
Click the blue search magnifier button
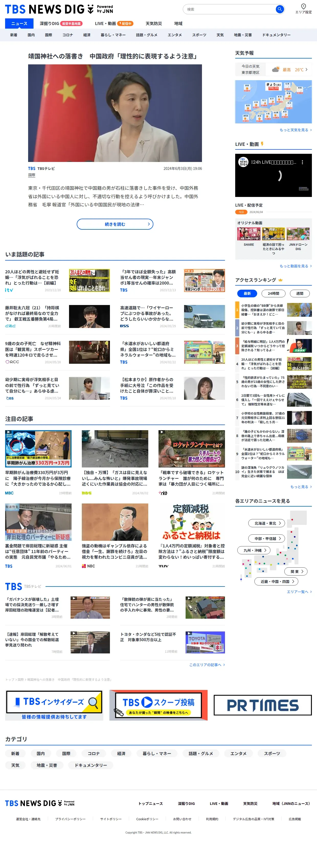coord(279,9)
